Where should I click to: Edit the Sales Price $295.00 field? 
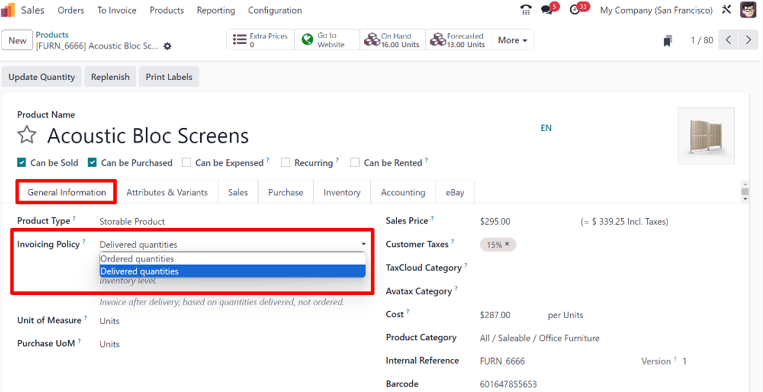[495, 221]
